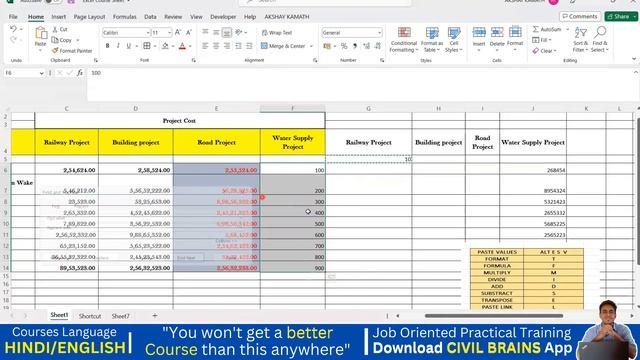Open Format as Table gallery
This screenshot has height=360, width=640.
(431, 40)
